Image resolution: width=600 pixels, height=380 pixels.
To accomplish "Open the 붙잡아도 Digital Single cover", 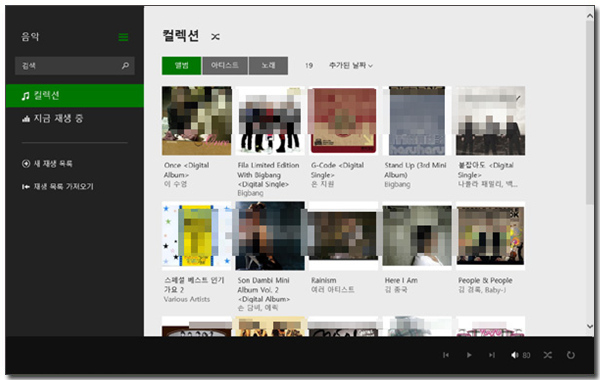I will pos(491,121).
